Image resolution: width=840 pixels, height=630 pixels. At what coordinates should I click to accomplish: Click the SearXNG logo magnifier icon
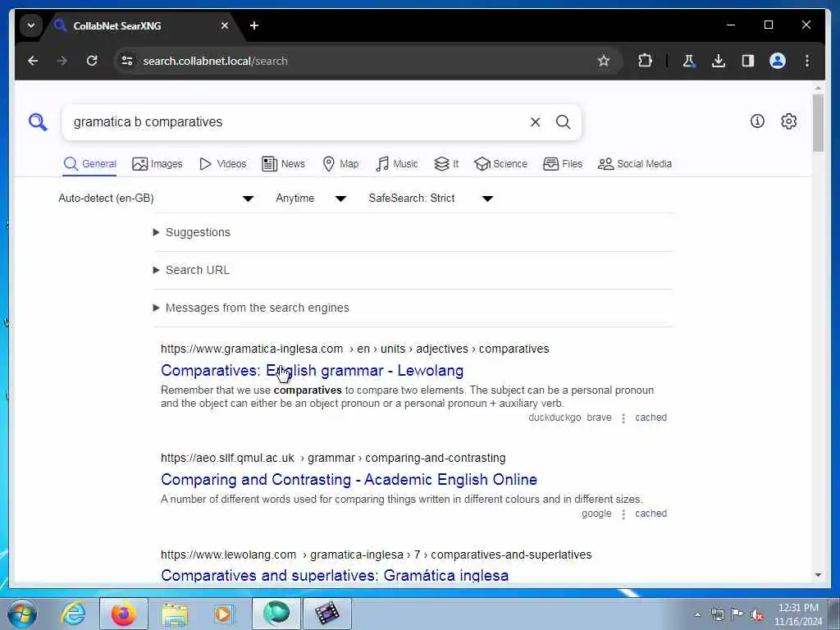tap(38, 122)
